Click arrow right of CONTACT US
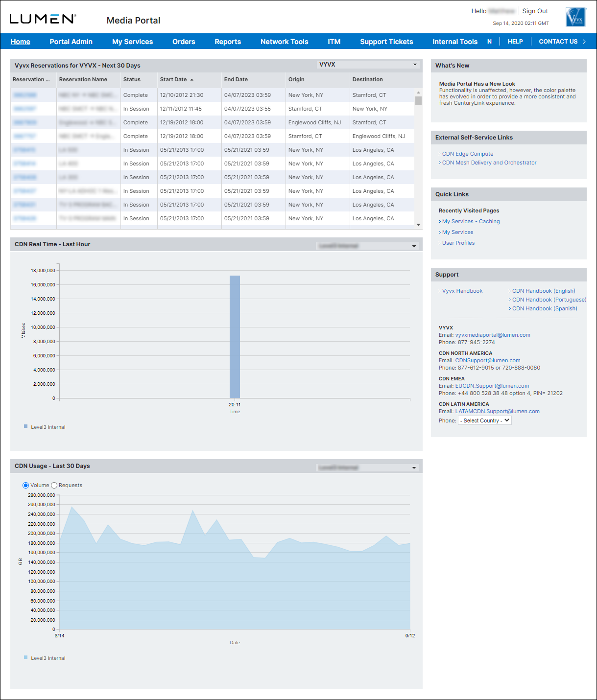Screen dimensions: 597x700 click(x=584, y=42)
